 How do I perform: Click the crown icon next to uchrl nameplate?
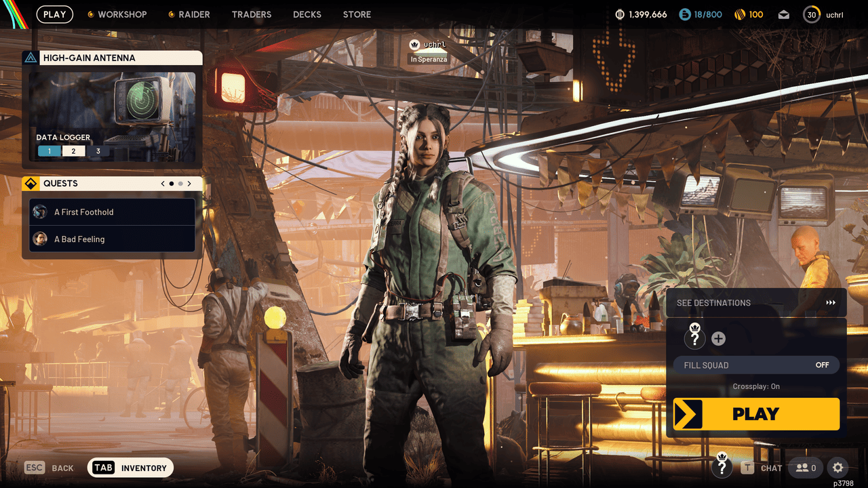(415, 45)
